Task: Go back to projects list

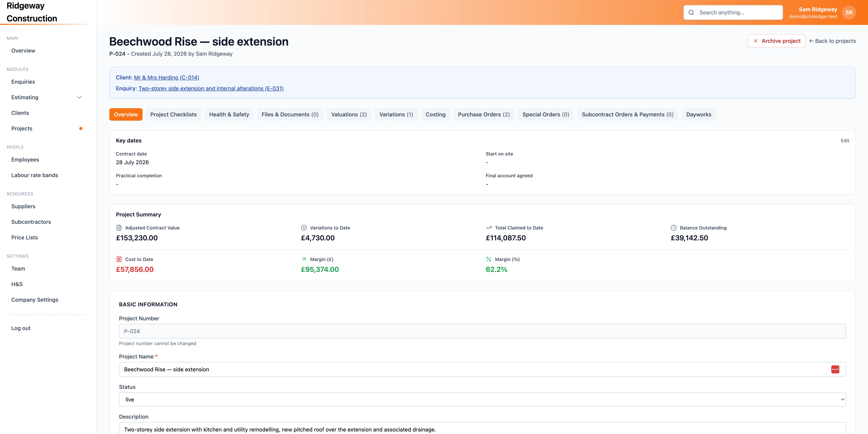Action: (832, 41)
